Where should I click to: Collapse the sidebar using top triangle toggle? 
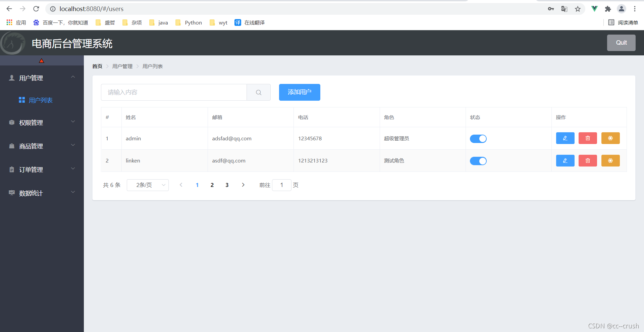point(42,61)
